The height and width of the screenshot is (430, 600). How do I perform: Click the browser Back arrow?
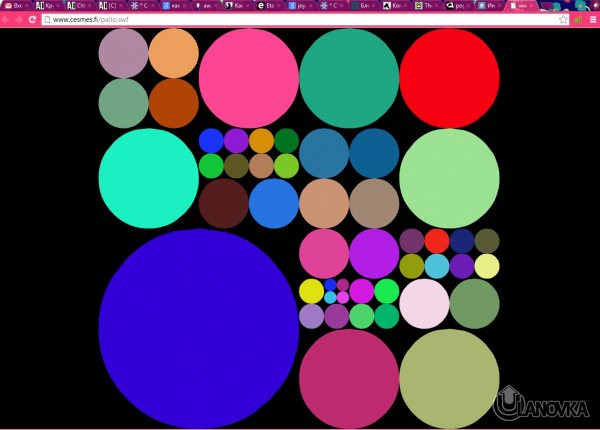point(6,20)
